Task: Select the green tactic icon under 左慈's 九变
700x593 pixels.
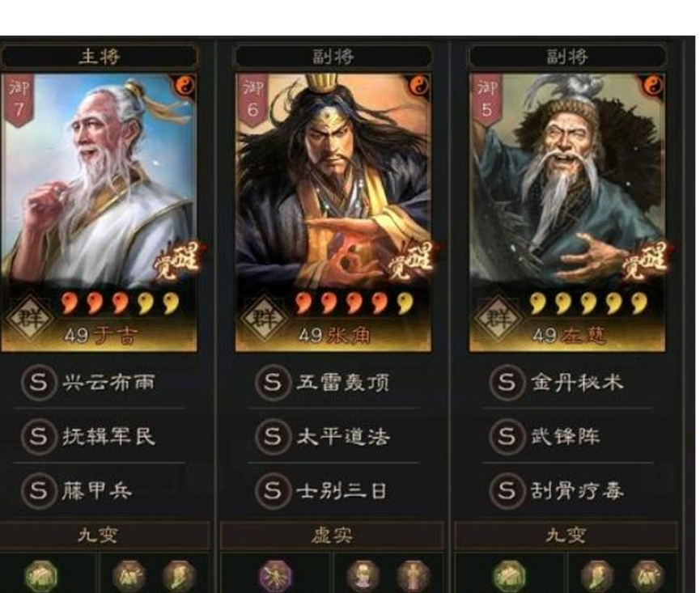Action: tap(508, 575)
